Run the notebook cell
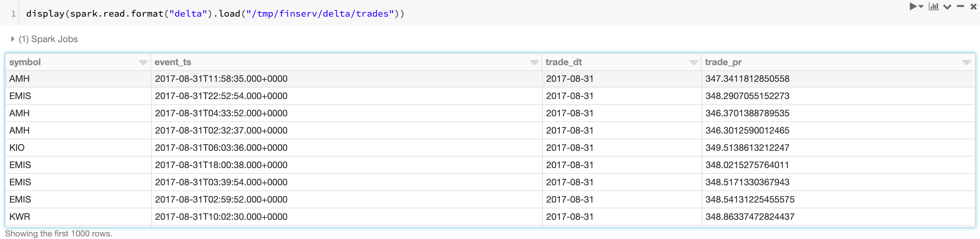The width and height of the screenshot is (980, 239). coord(913,6)
